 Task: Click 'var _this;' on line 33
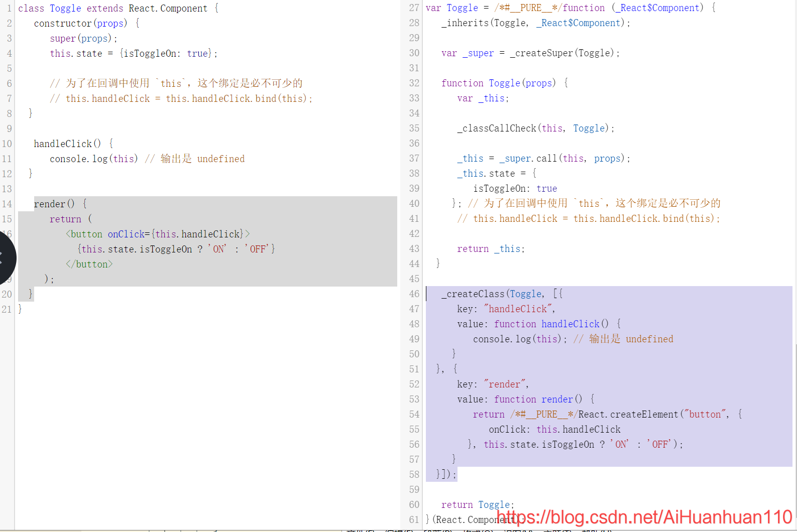(x=483, y=98)
